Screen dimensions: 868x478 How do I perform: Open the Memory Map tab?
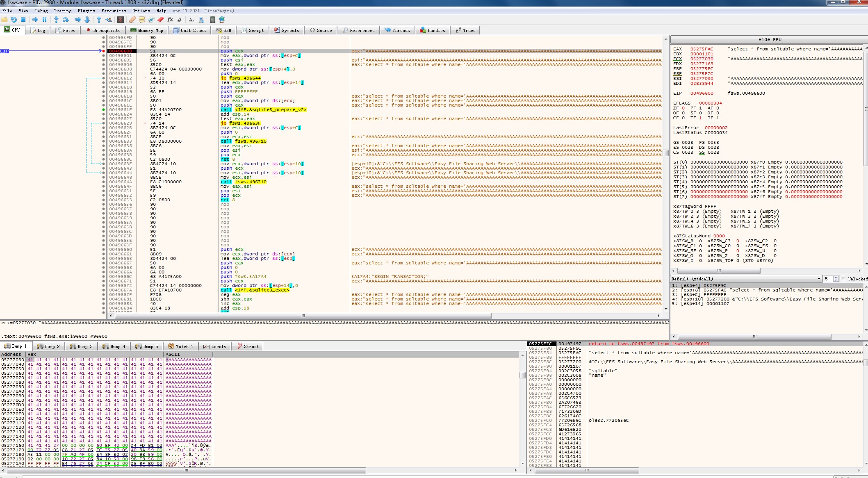click(147, 30)
